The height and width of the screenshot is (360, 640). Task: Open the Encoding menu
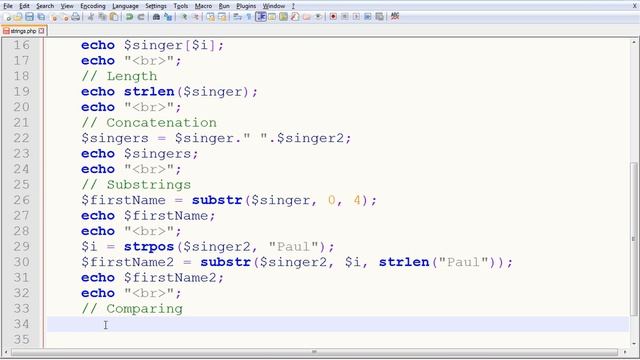(93, 6)
